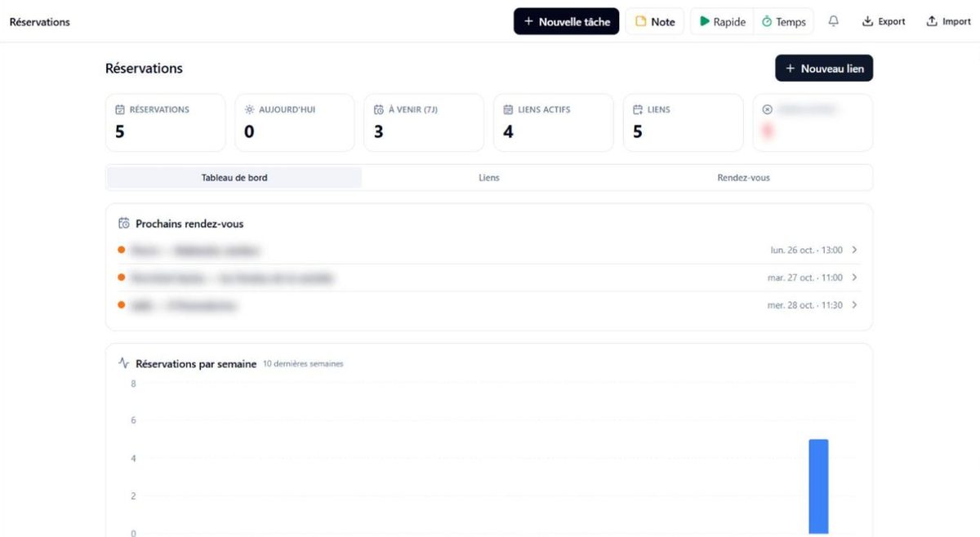Viewport: 980px width, 537px height.
Task: Click the circled X icon on the blurred stat card
Action: (x=767, y=109)
